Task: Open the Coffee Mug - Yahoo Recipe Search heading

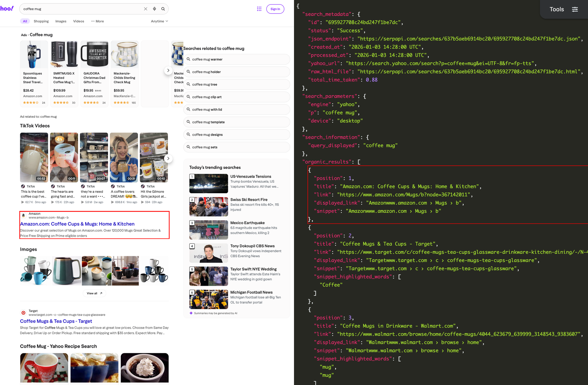Action: (59, 346)
